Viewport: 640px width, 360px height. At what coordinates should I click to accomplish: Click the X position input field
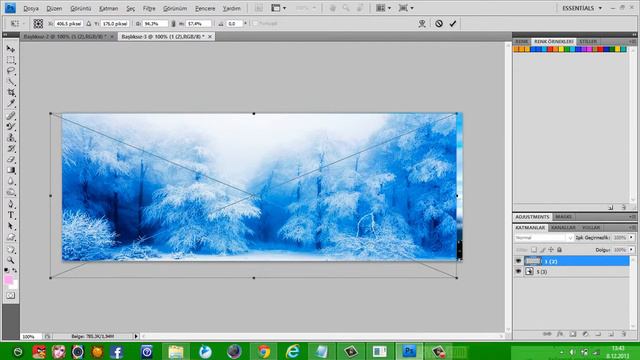[x=69, y=24]
